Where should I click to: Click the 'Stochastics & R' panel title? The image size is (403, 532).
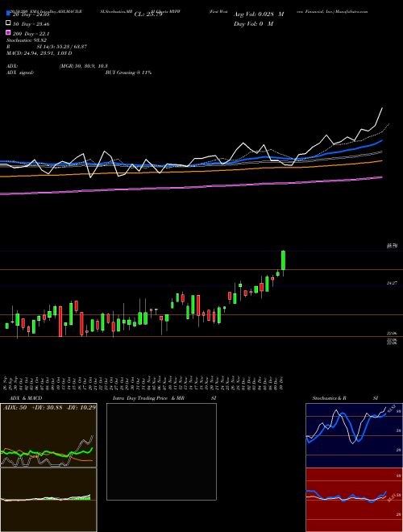329,398
